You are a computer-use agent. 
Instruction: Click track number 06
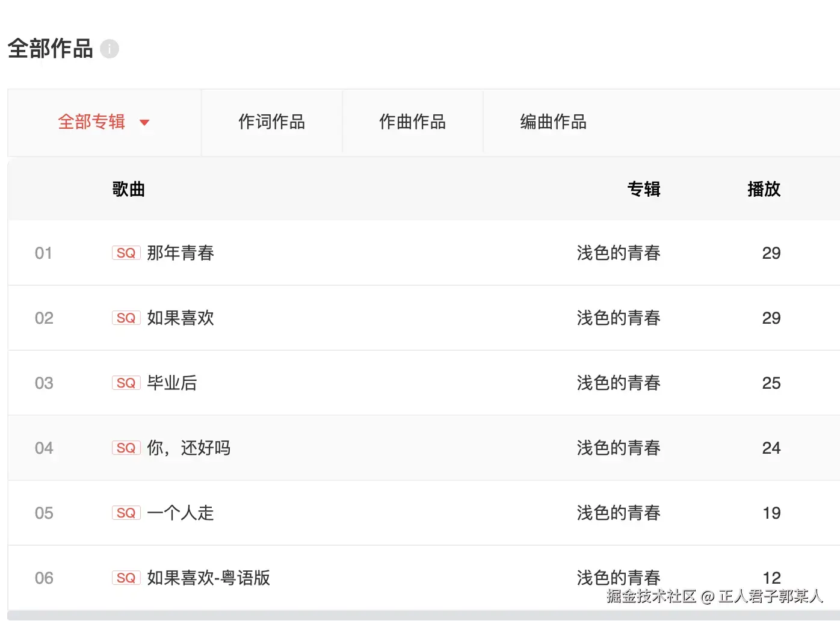pyautogui.click(x=44, y=578)
